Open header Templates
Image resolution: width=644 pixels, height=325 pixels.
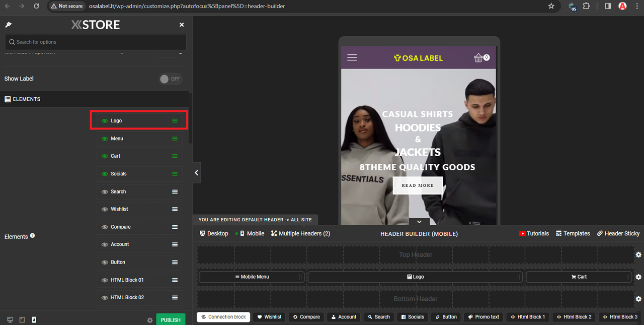(573, 233)
